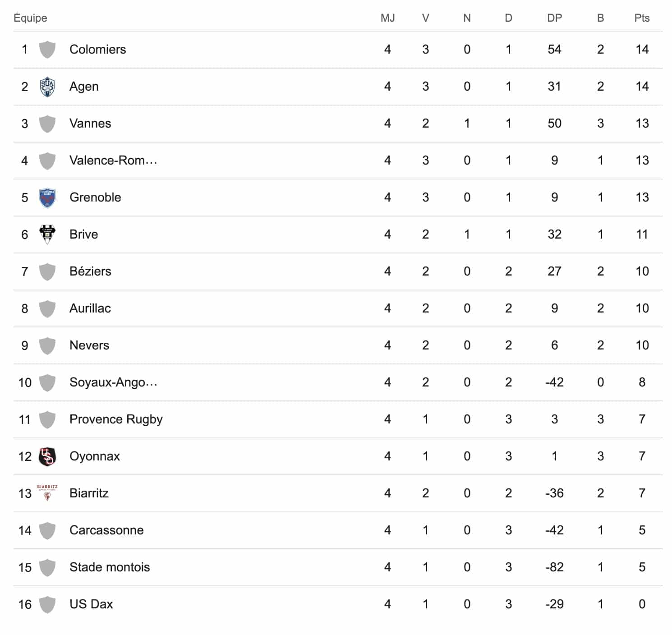Click the Équipe column header
The width and height of the screenshot is (672, 635).
pyautogui.click(x=31, y=18)
